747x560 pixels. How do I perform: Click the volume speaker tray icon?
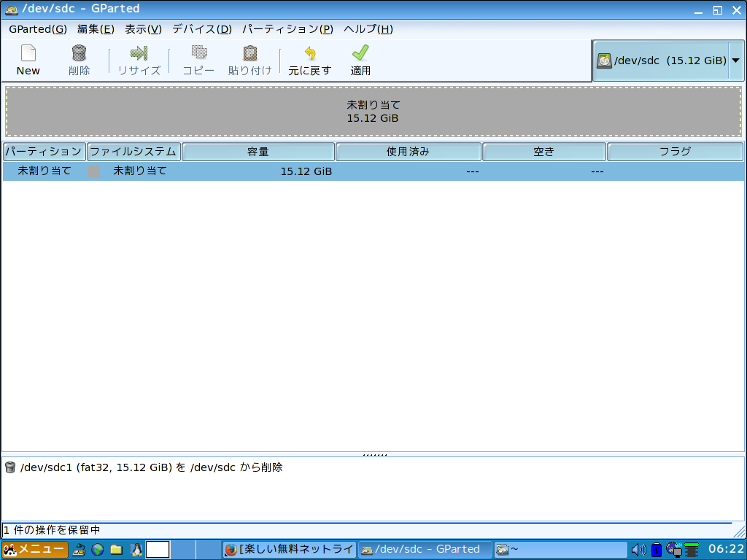coord(638,550)
